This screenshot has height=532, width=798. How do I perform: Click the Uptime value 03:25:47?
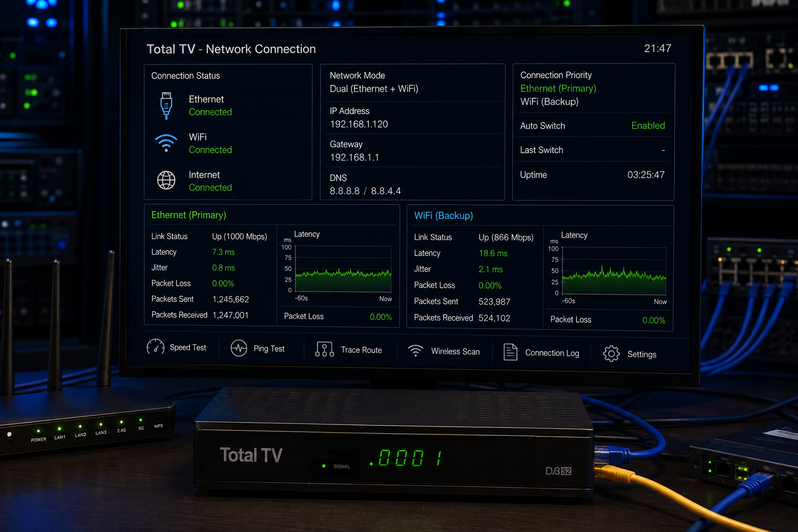(646, 175)
